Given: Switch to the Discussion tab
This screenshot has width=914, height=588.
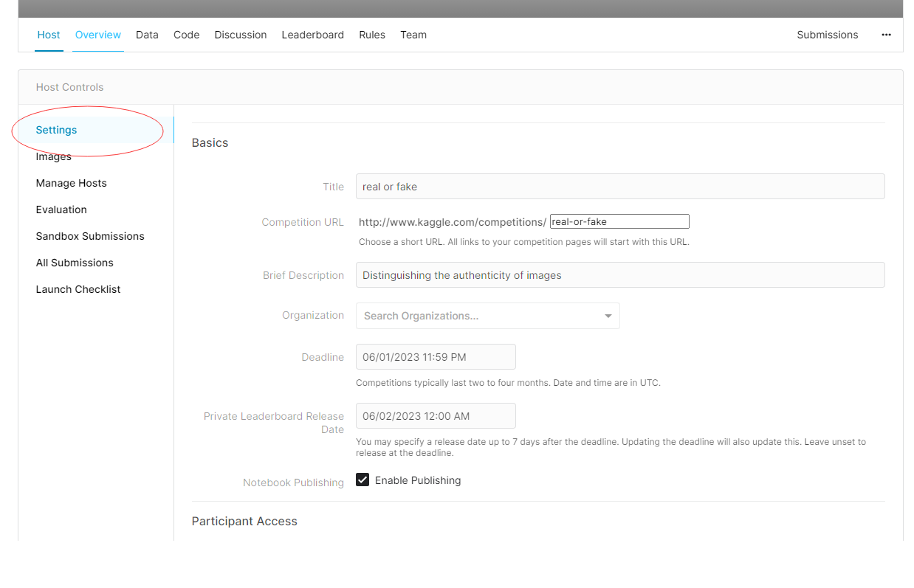Looking at the screenshot, I should point(241,35).
